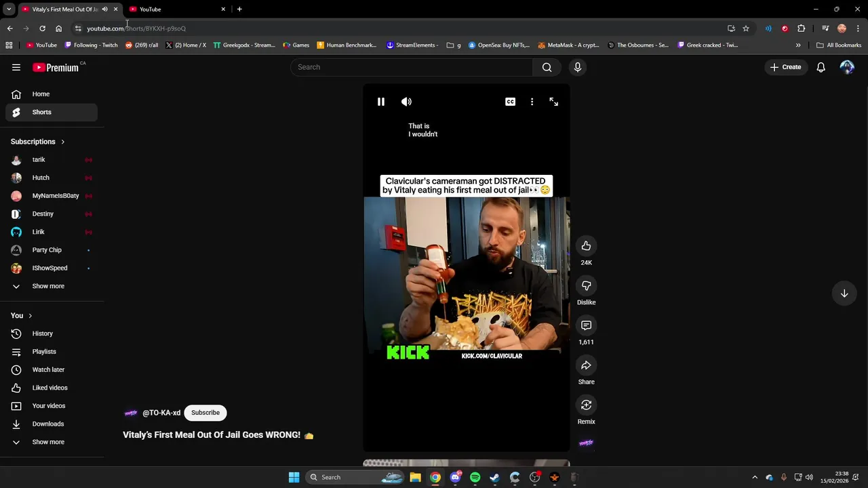Image resolution: width=868 pixels, height=488 pixels.
Task: Expand the You section
Action: 22,316
